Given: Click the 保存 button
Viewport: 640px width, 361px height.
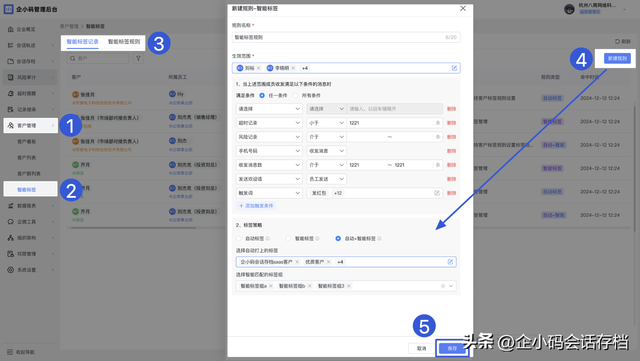Looking at the screenshot, I should coord(452,348).
